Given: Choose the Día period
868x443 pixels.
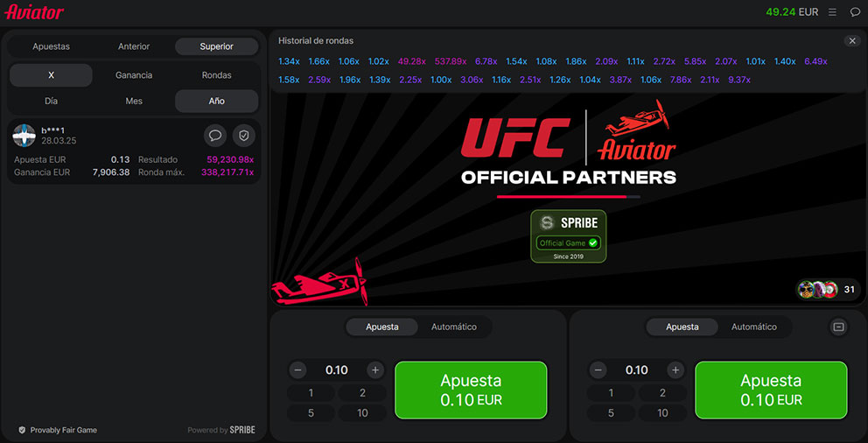Looking at the screenshot, I should 51,101.
